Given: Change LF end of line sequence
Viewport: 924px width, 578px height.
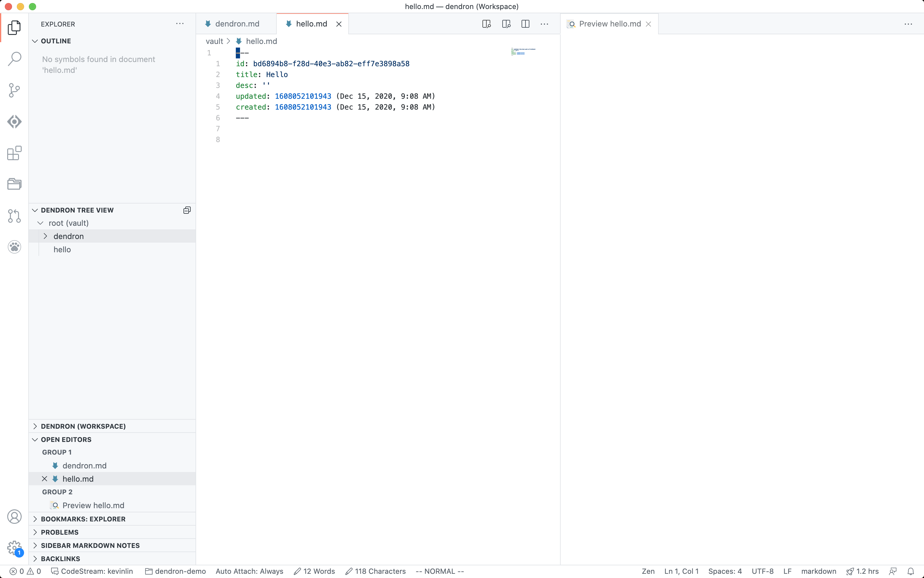Looking at the screenshot, I should (x=787, y=571).
